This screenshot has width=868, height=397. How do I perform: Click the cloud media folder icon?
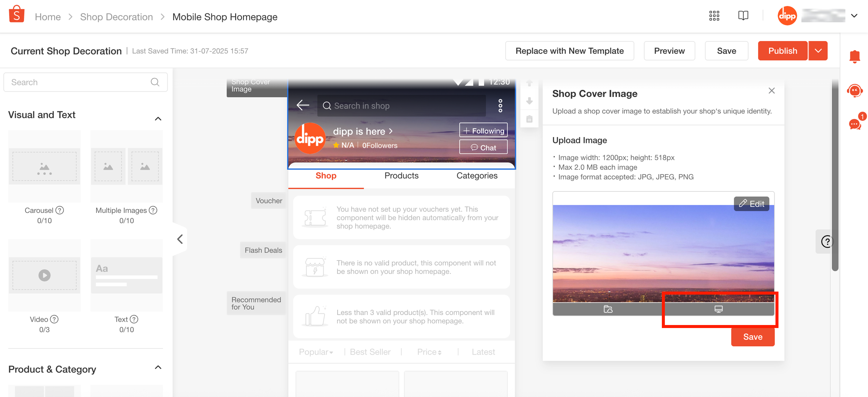tap(608, 309)
